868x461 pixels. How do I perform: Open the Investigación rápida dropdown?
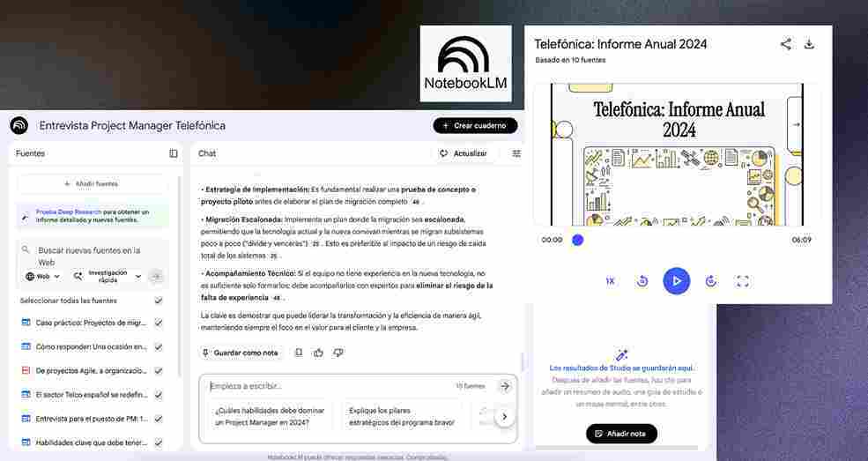(108, 276)
